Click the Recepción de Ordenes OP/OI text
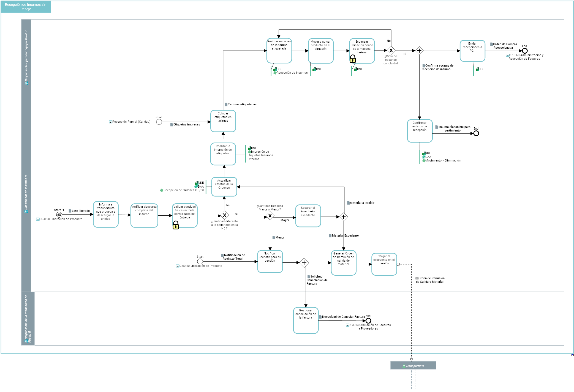The image size is (574, 392). coord(184,190)
